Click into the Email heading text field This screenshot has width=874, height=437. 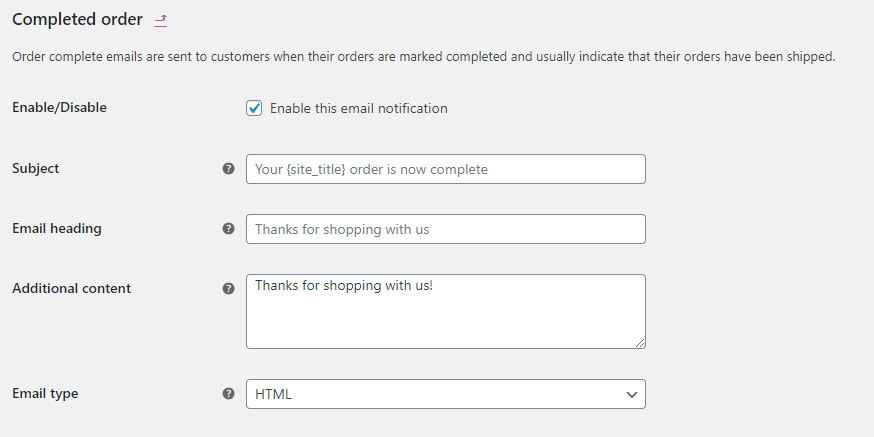tap(445, 229)
